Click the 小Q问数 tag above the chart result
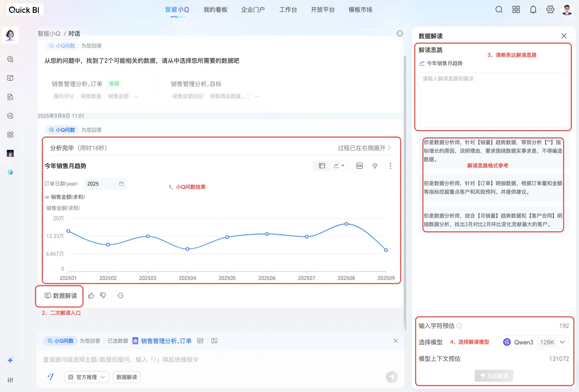This screenshot has height=392, width=579. point(62,130)
